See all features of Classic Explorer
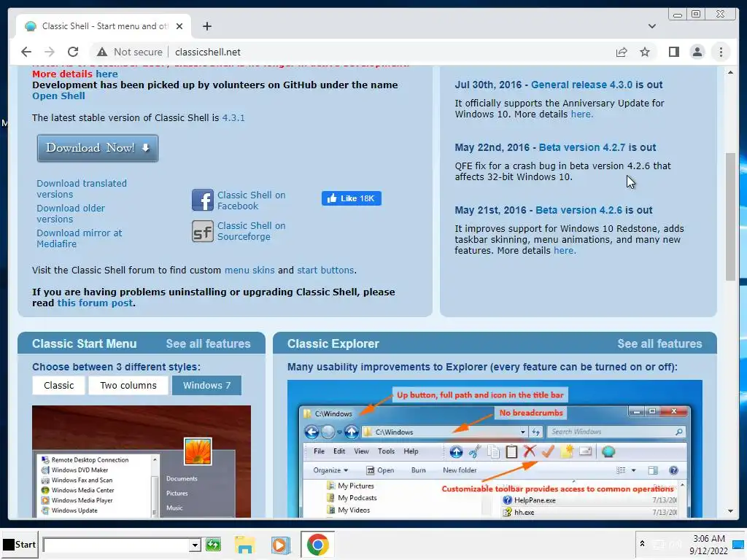This screenshot has height=560, width=747. pos(659,344)
